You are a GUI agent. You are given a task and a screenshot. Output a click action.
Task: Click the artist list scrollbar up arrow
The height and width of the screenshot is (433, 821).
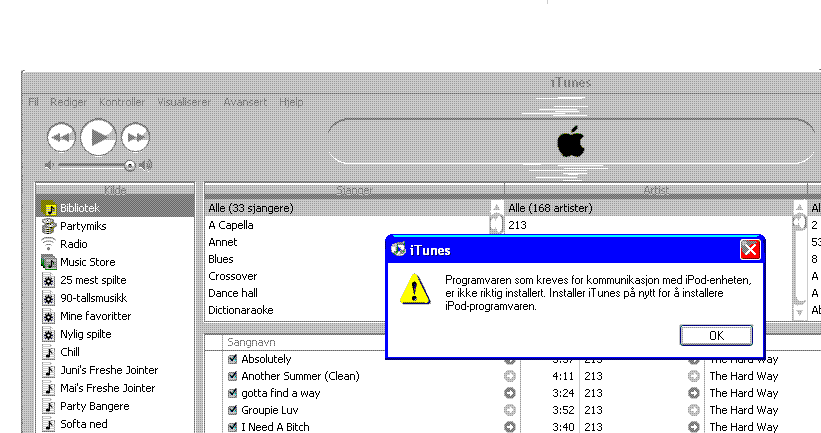pos(800,208)
